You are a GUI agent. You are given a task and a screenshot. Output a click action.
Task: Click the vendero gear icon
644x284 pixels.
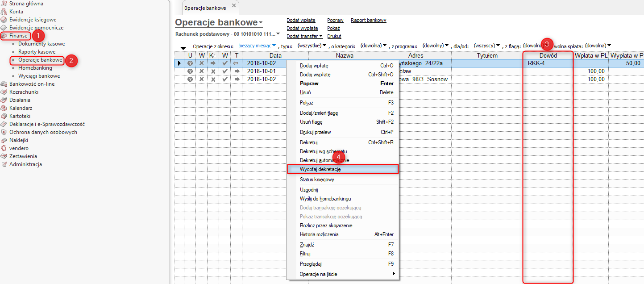point(4,148)
